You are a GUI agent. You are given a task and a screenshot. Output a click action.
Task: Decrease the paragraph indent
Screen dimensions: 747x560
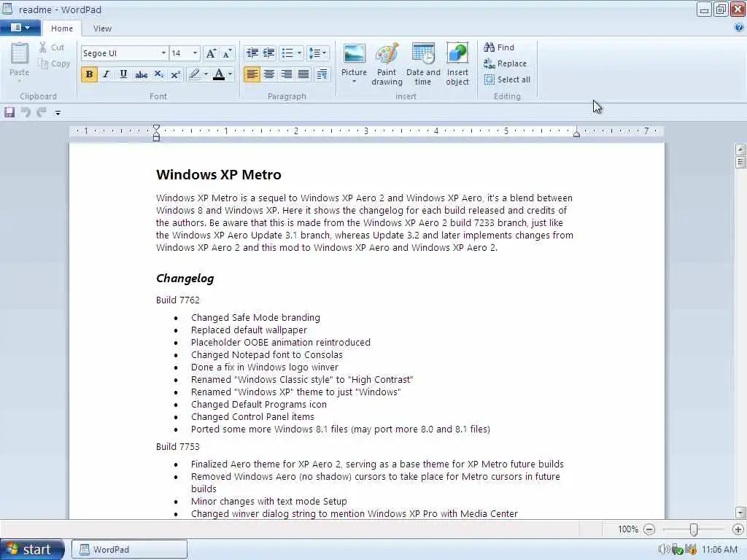pyautogui.click(x=252, y=52)
